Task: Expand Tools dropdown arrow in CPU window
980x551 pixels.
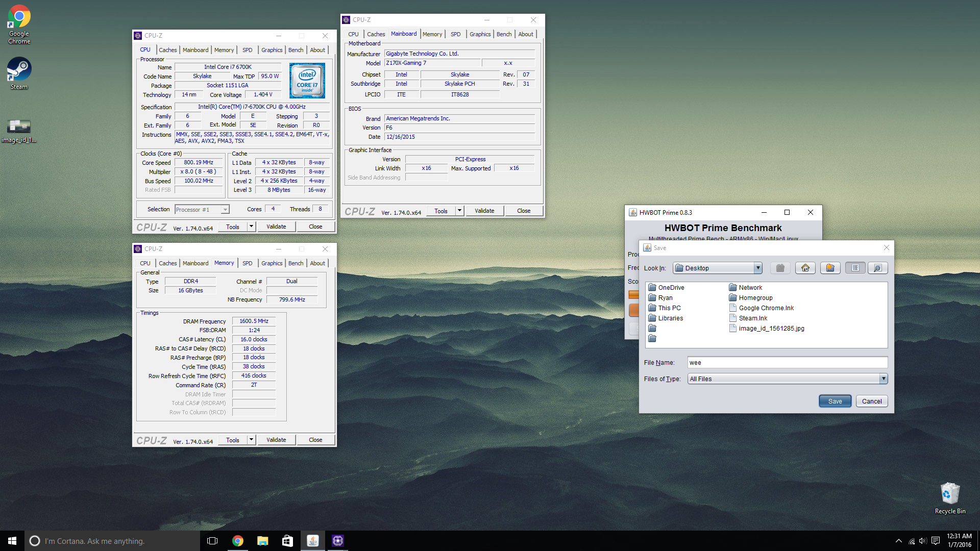Action: 251,227
